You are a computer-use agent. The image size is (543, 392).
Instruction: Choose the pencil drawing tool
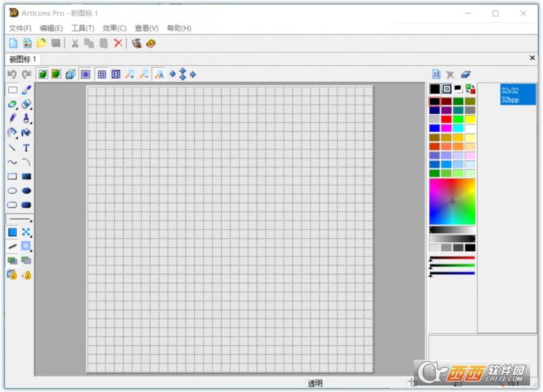point(12,118)
